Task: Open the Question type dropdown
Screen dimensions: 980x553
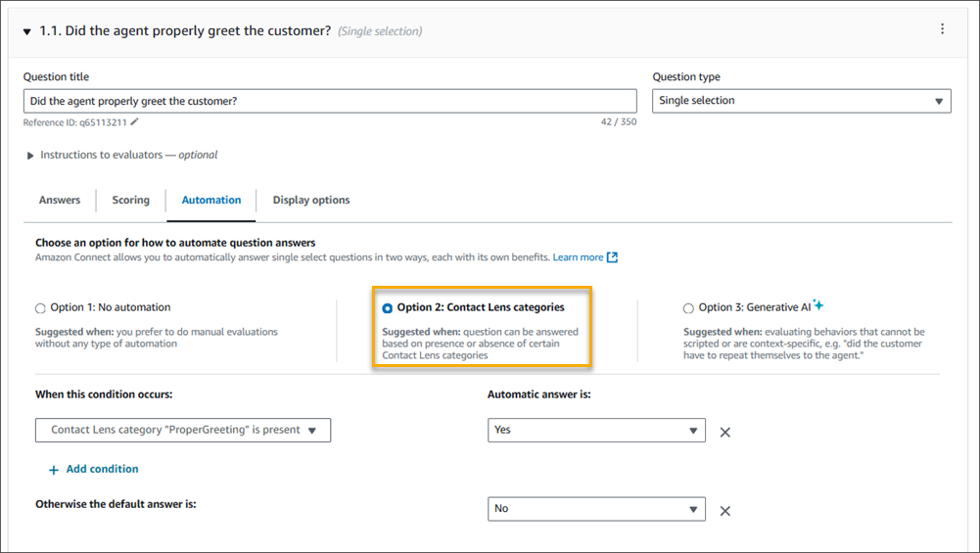Action: coord(801,101)
